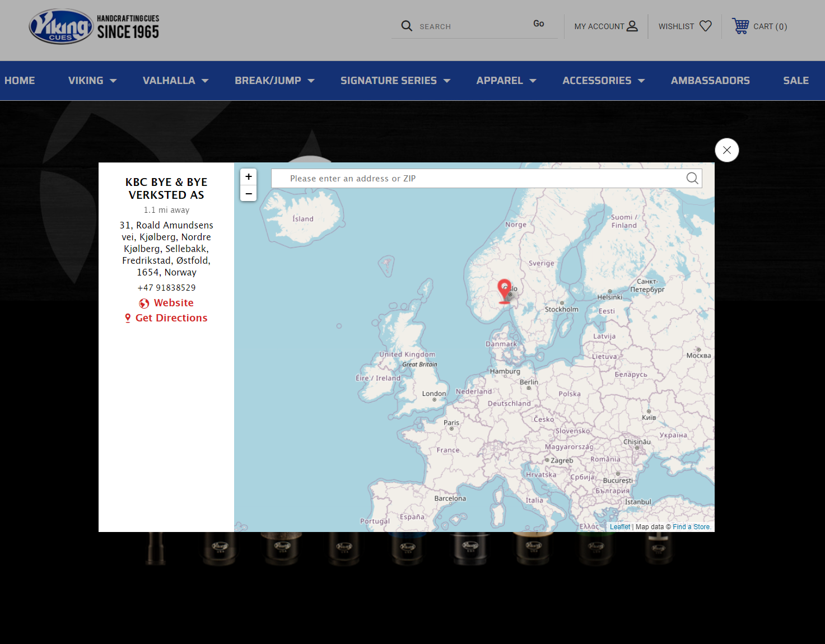Viewport: 825px width, 644px height.
Task: Click the Helsinki label on the map
Action: [x=609, y=297]
